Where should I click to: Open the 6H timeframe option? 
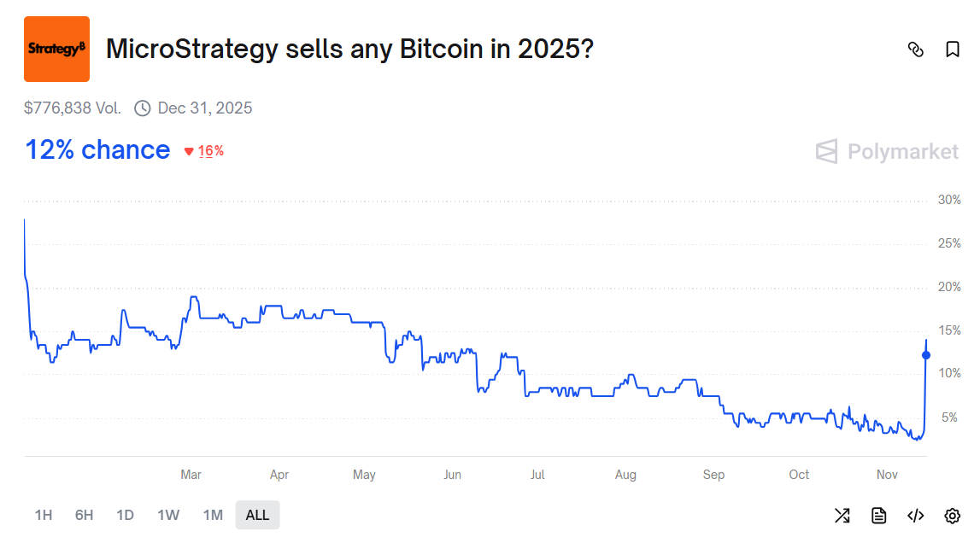(x=84, y=515)
